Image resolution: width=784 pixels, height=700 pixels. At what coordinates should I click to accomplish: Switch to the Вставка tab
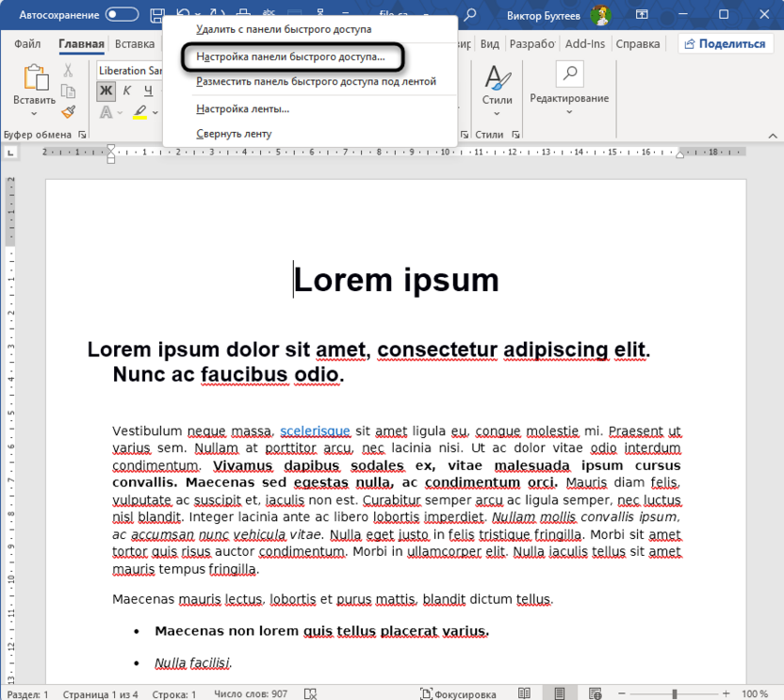pyautogui.click(x=135, y=44)
